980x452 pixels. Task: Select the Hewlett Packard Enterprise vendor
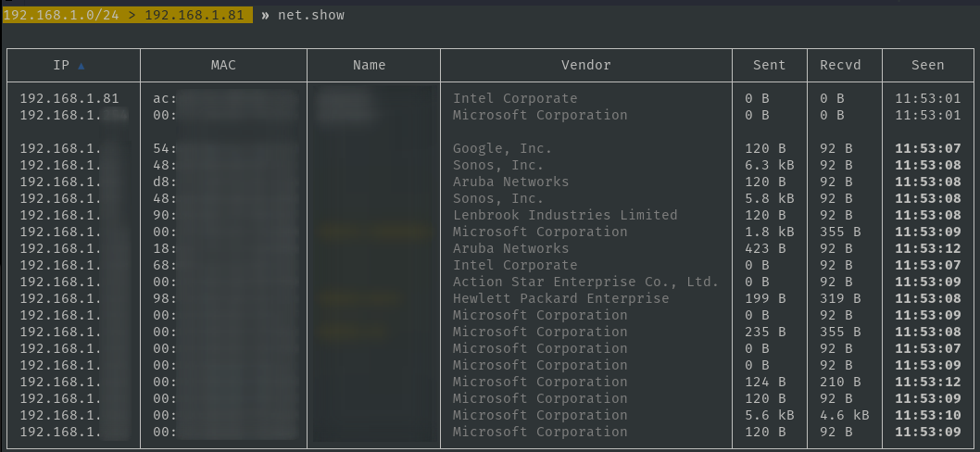(x=560, y=298)
